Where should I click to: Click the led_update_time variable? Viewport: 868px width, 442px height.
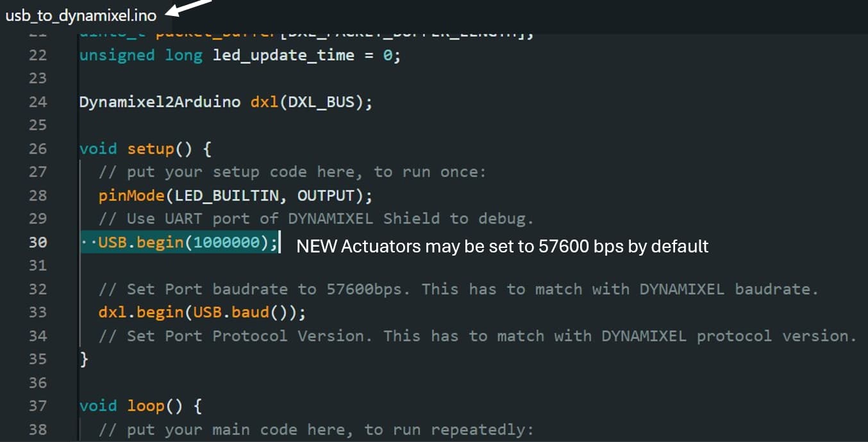[x=283, y=55]
